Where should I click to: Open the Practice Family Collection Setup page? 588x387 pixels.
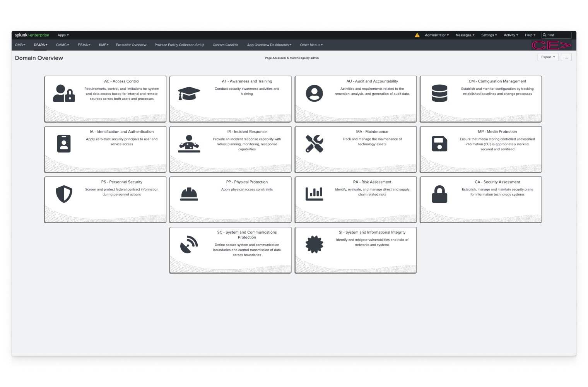coord(179,45)
